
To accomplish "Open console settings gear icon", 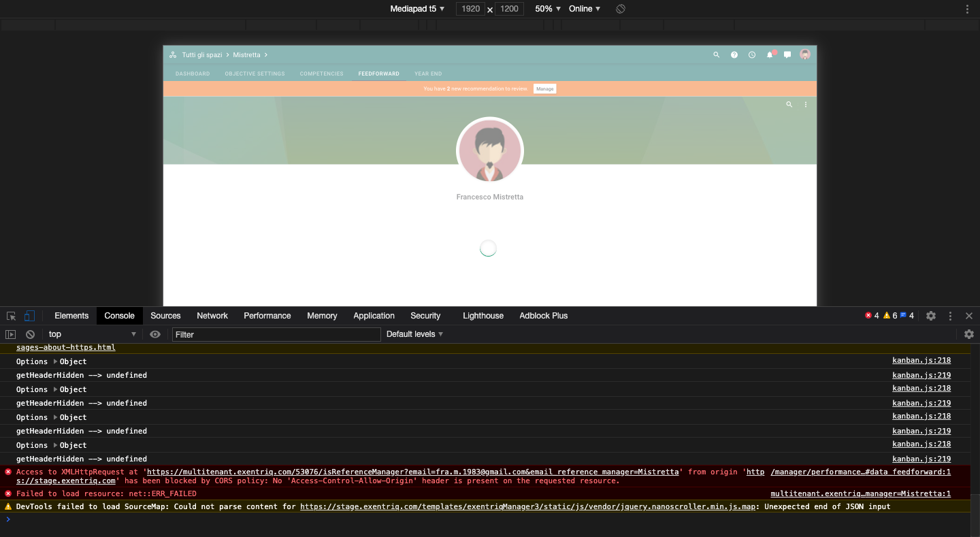I will (969, 334).
